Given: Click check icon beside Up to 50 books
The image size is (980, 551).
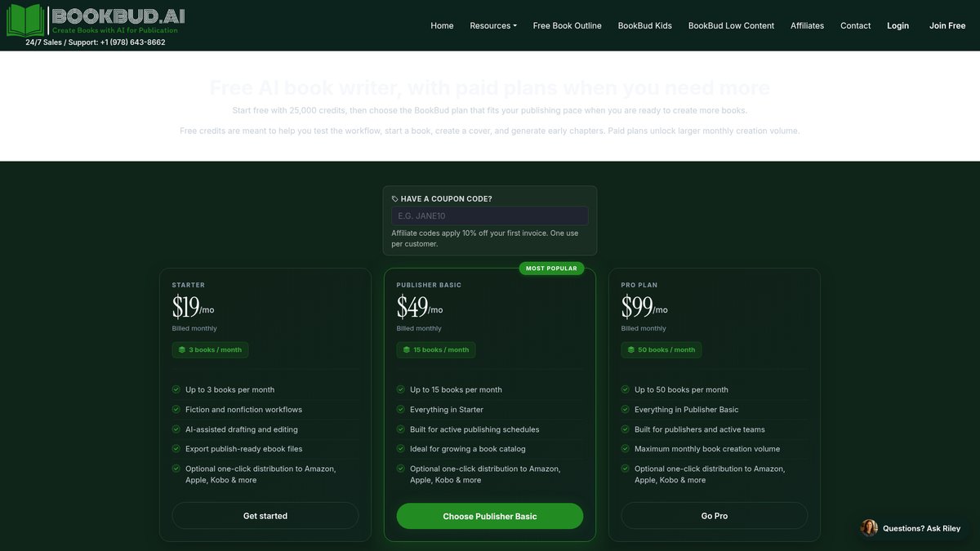Looking at the screenshot, I should coord(626,389).
